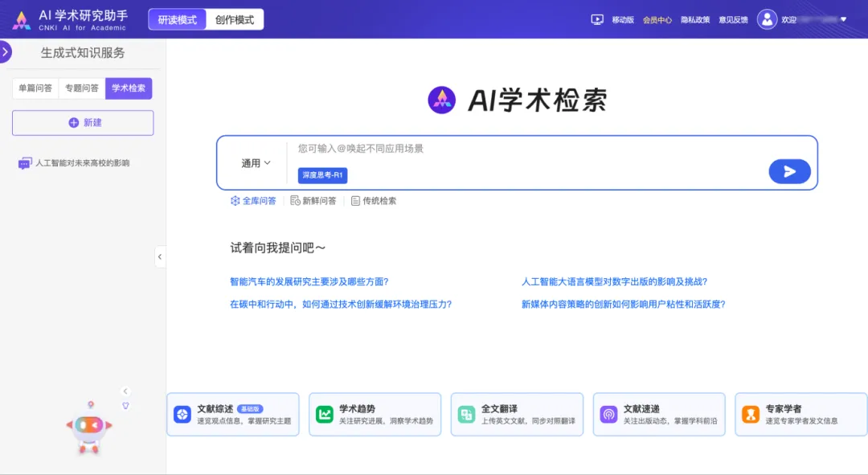Collapse the robot assistant with small arrow
The width and height of the screenshot is (868, 475).
[125, 391]
